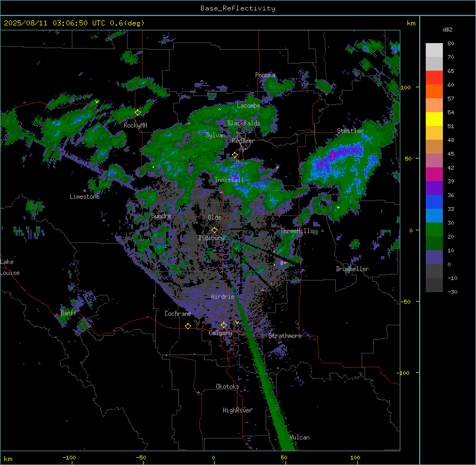
Task: Click the Lake Louise label
Action: point(10,267)
